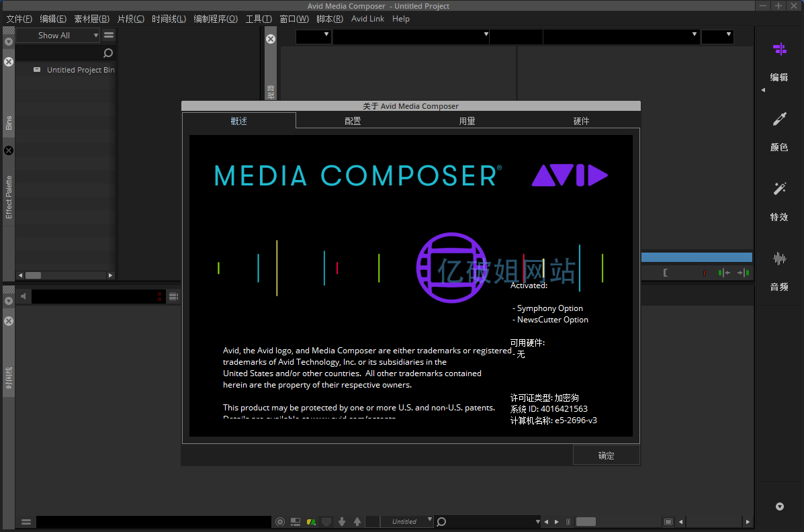This screenshot has height=532, width=804.
Task: Open the 工具 (Tools) menu
Action: coord(258,19)
